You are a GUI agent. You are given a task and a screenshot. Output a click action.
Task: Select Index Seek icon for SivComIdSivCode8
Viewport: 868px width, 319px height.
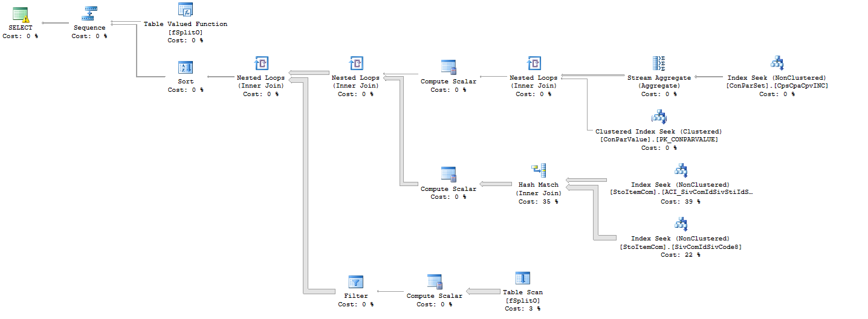click(x=681, y=225)
